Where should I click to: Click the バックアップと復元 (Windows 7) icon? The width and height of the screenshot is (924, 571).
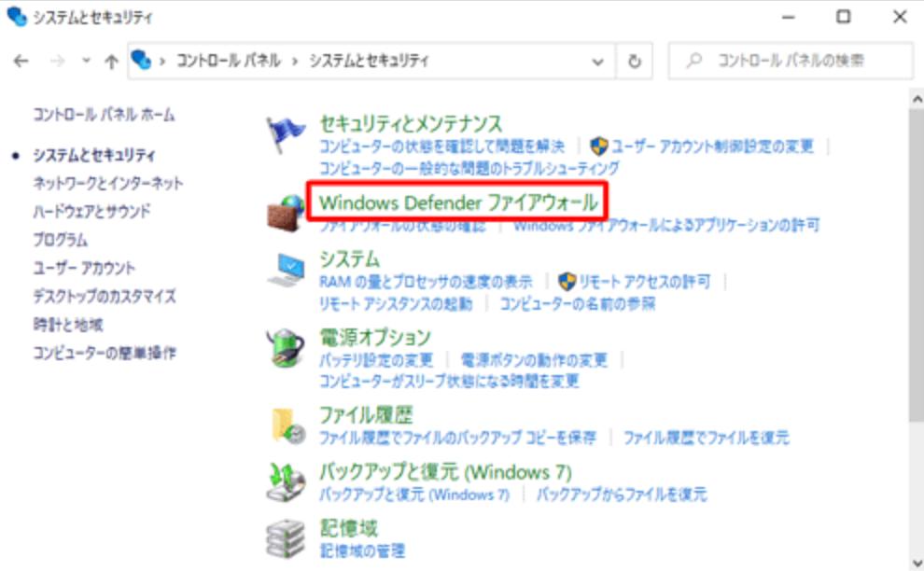coord(286,481)
